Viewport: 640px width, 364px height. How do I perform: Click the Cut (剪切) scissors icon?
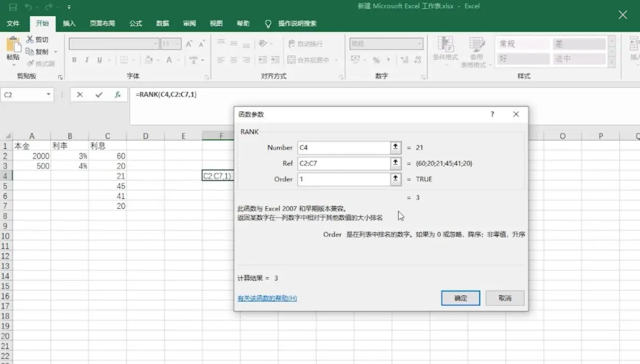(30, 40)
